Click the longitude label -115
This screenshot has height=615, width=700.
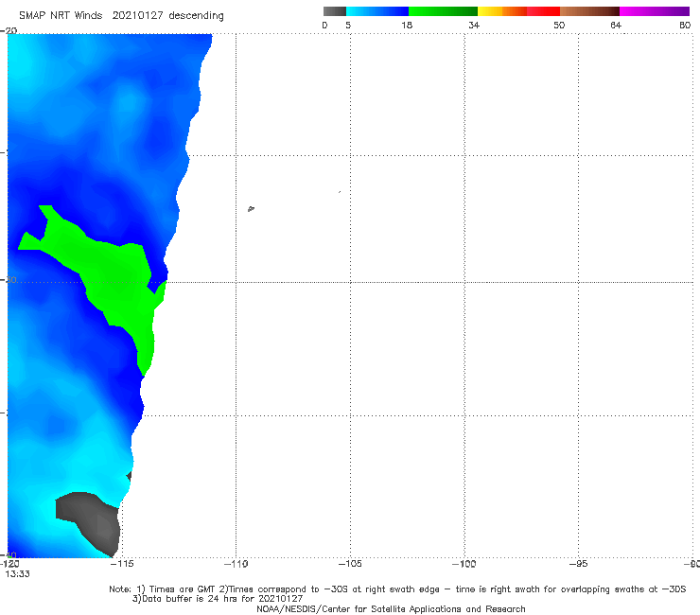click(121, 564)
